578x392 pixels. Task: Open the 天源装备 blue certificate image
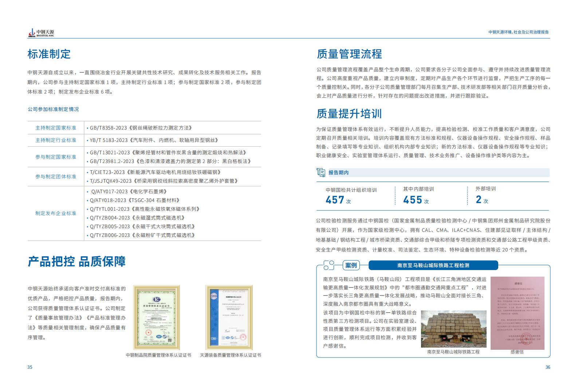(229, 316)
